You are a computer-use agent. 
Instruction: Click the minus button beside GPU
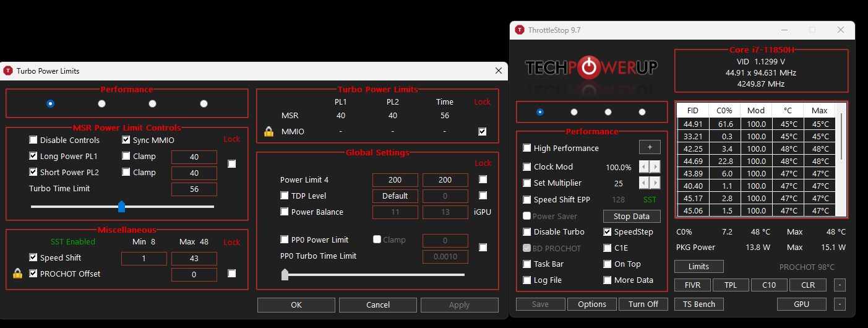(x=840, y=304)
